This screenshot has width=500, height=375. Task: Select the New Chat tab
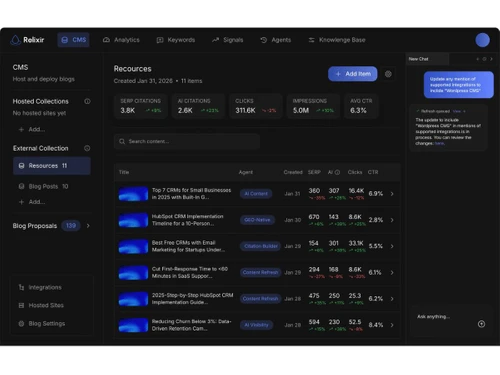tap(427, 59)
